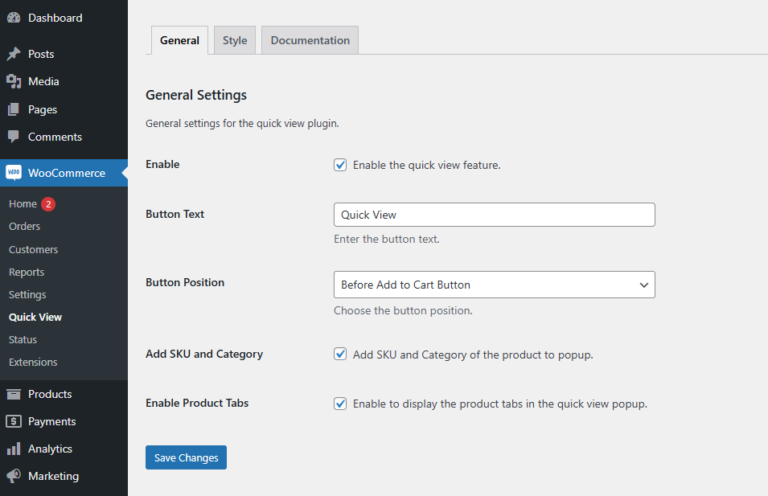Click the Products archive box icon

point(14,394)
